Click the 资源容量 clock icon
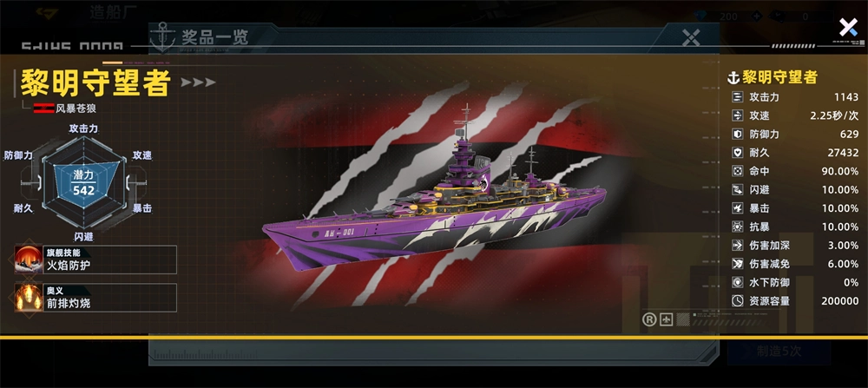Screen dimensions: 868x388 coord(737,300)
